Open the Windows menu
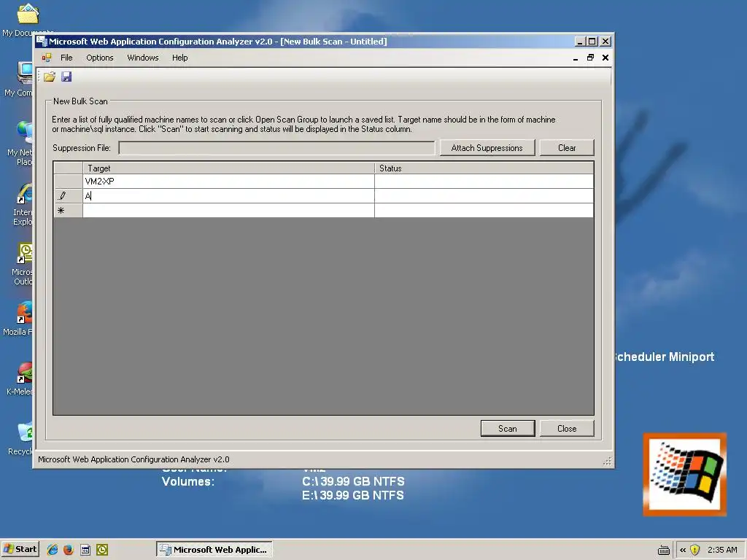This screenshot has width=747, height=560. click(x=142, y=58)
